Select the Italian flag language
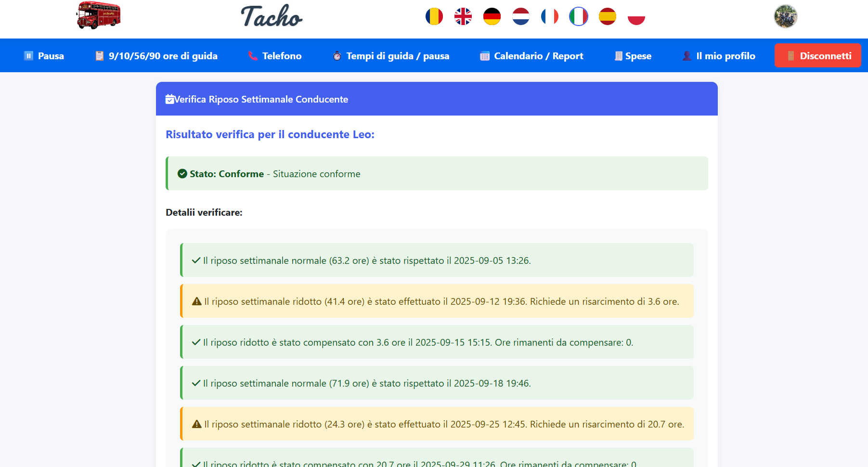This screenshot has height=467, width=868. click(578, 17)
